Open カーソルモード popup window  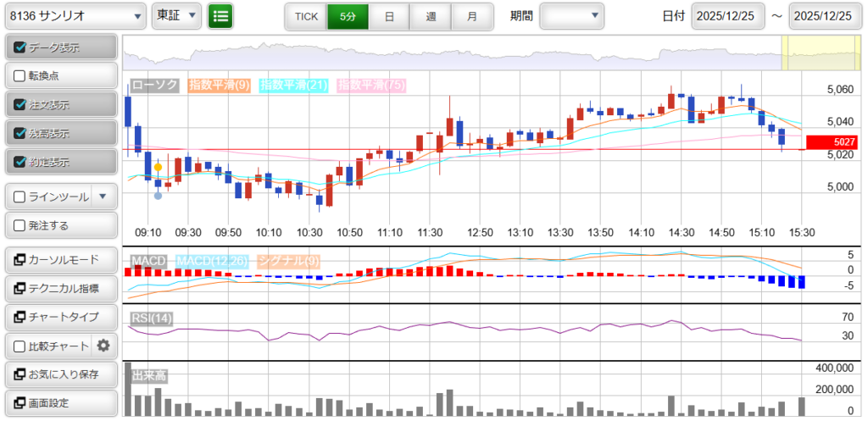[59, 260]
